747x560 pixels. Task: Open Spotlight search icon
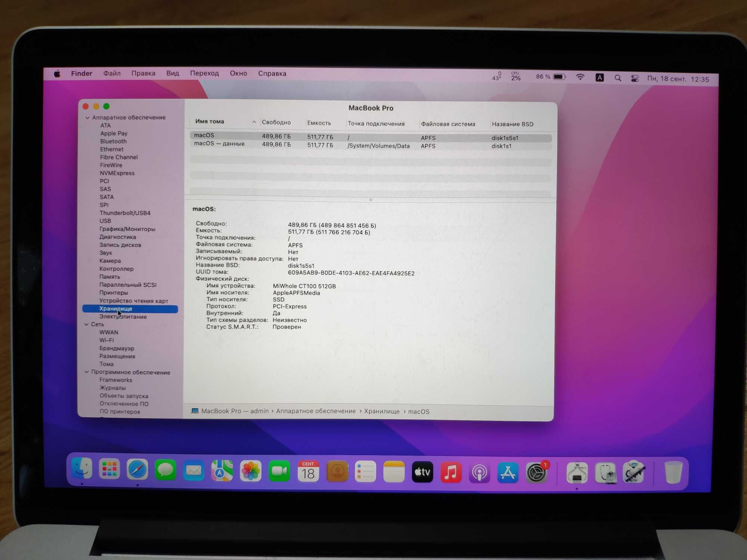click(x=618, y=78)
